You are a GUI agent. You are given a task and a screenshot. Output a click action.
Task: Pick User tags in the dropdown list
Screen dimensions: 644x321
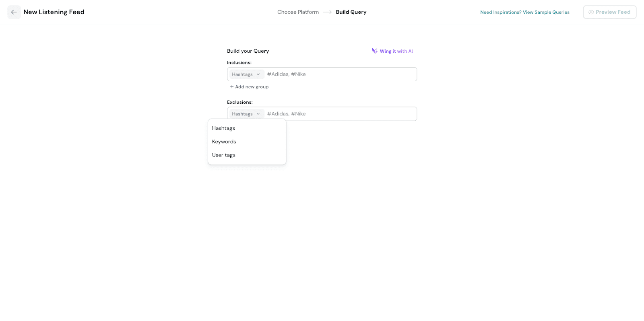pyautogui.click(x=224, y=155)
